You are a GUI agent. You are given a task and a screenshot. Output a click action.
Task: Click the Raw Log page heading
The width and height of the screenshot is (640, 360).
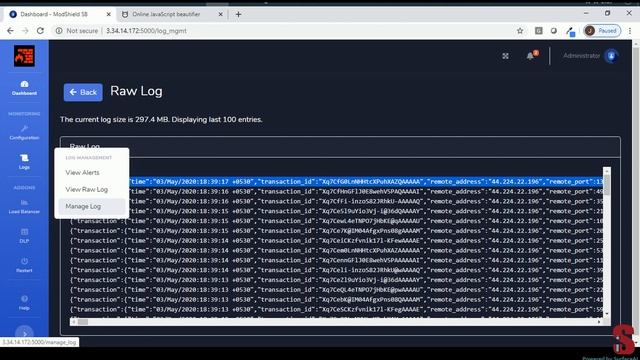(x=136, y=91)
